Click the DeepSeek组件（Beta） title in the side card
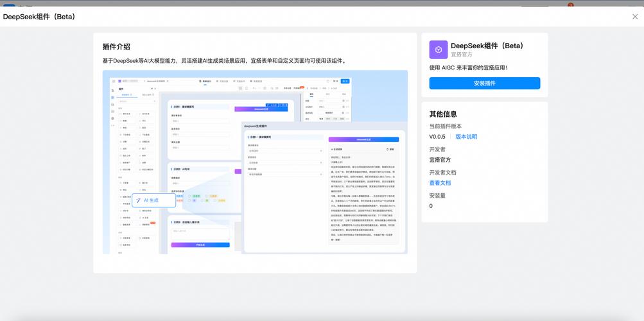This screenshot has height=321, width=644. tap(487, 46)
